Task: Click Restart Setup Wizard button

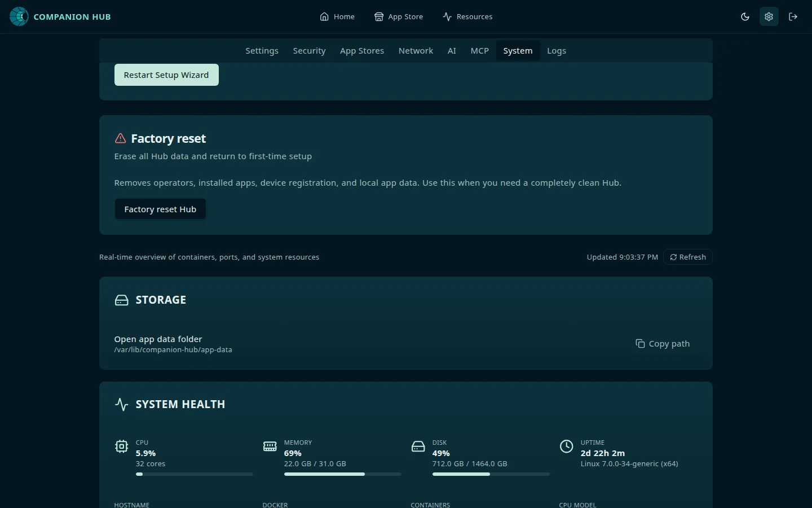Action: (x=166, y=75)
